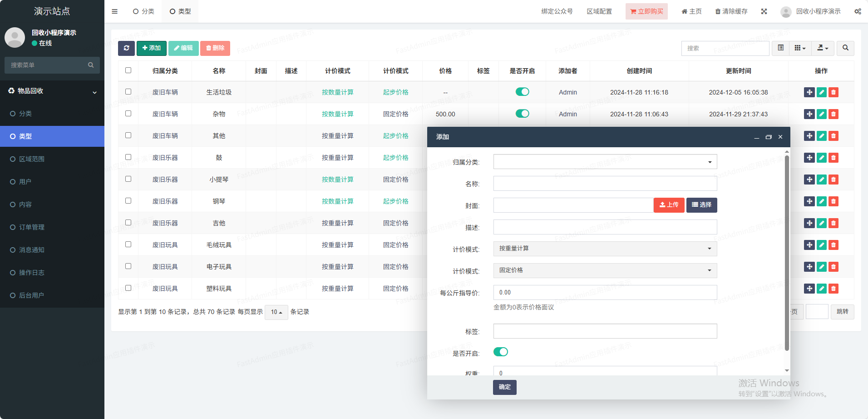Check the checkbox for 生活垃圾 row
The image size is (868, 419).
point(128,92)
